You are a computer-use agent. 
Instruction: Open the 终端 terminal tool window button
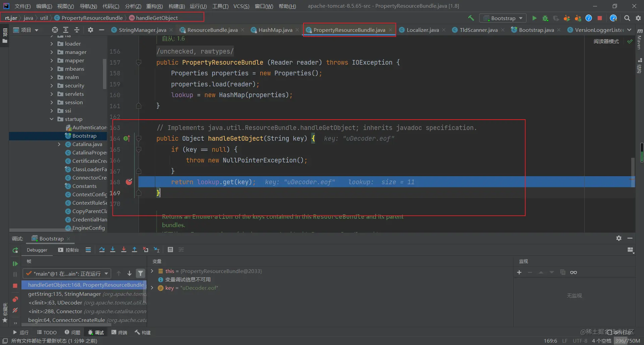(119, 332)
